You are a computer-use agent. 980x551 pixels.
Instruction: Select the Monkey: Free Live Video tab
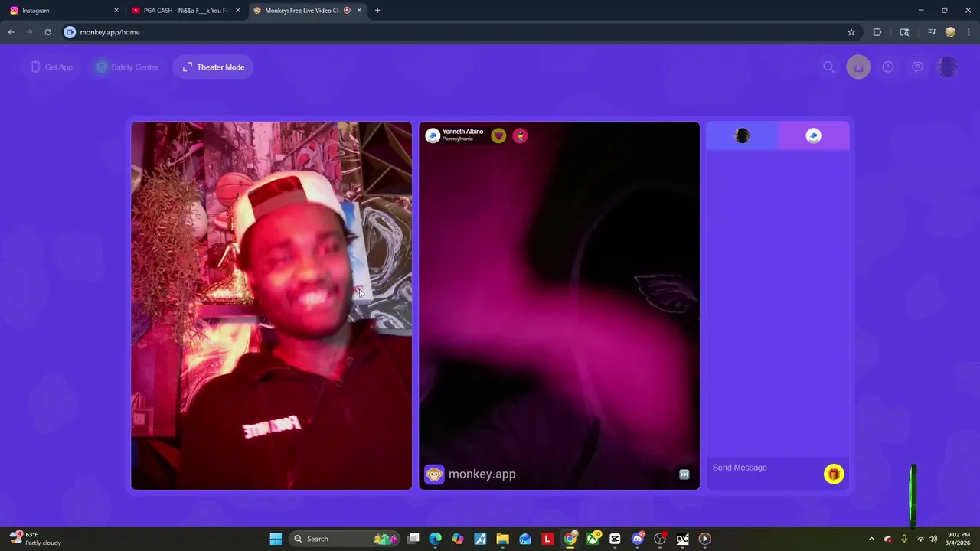coord(306,11)
